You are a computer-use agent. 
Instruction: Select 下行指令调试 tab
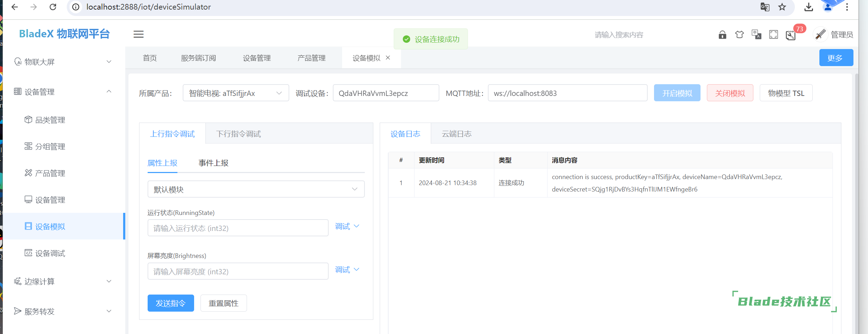238,134
